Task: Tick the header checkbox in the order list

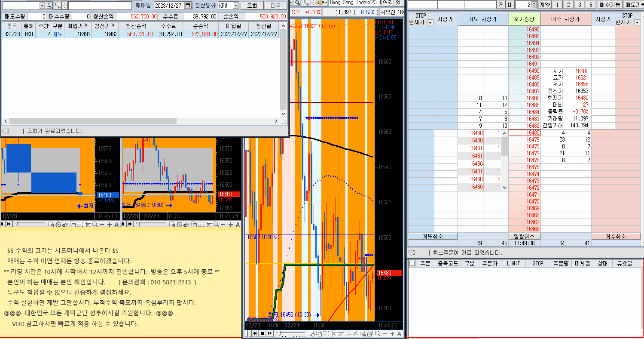Action: coord(412,263)
